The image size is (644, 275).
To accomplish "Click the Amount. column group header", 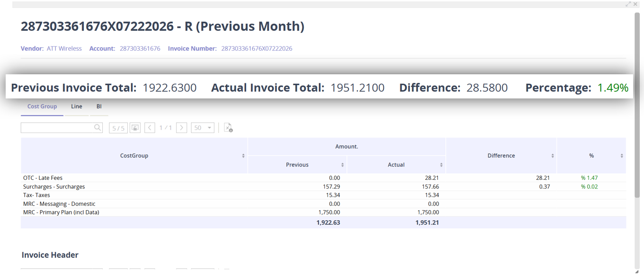I will 347,147.
